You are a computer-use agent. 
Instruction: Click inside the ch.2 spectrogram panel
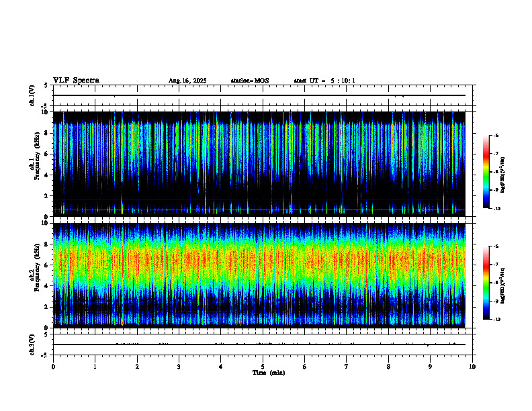click(x=259, y=275)
